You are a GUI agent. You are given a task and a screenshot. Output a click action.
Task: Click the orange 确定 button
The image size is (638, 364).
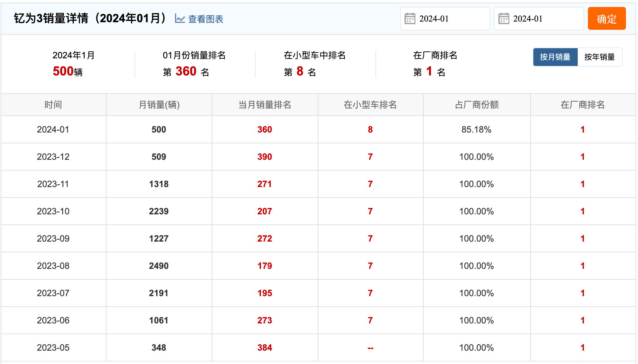pos(607,19)
